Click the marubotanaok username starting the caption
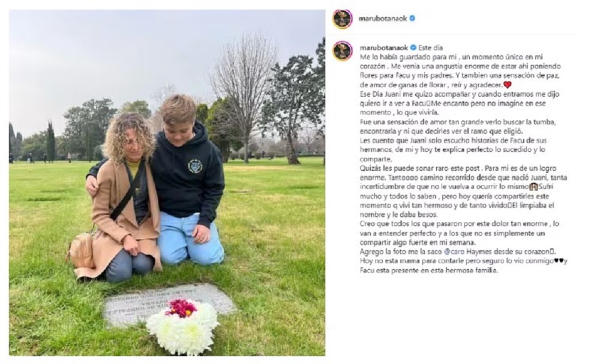600x364 pixels. click(x=384, y=48)
